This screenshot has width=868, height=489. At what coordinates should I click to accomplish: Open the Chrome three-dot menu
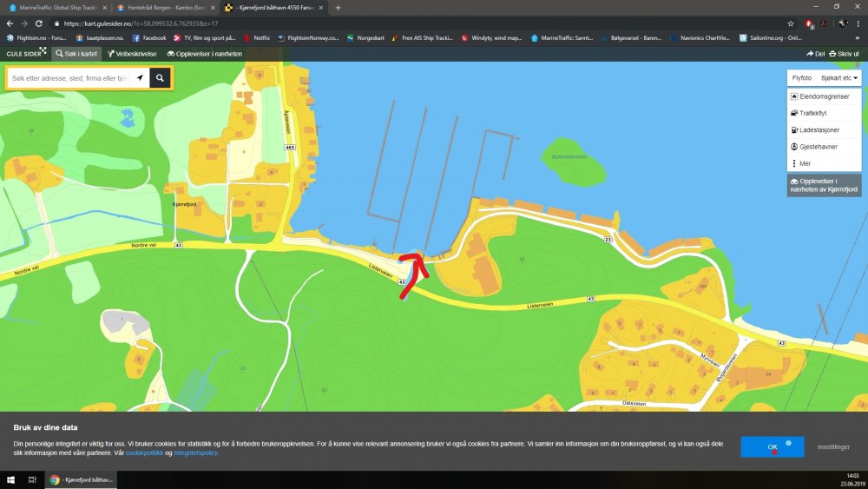pos(858,23)
